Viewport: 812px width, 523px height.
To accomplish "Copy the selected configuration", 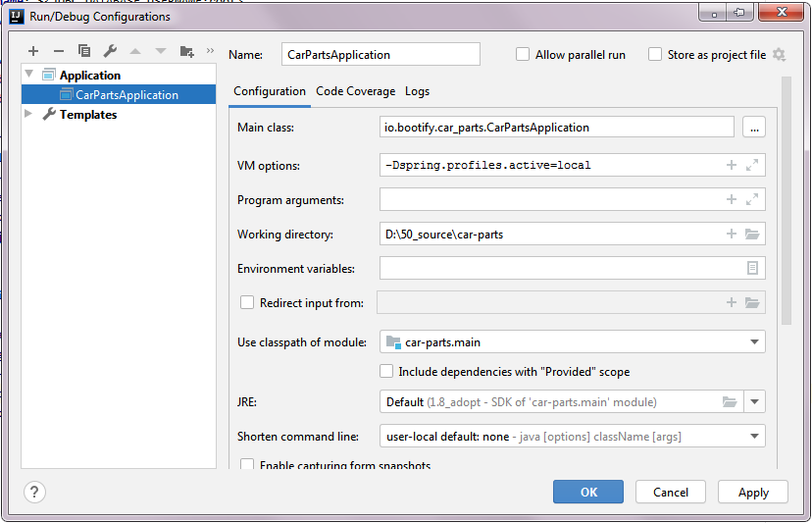I will [x=84, y=51].
